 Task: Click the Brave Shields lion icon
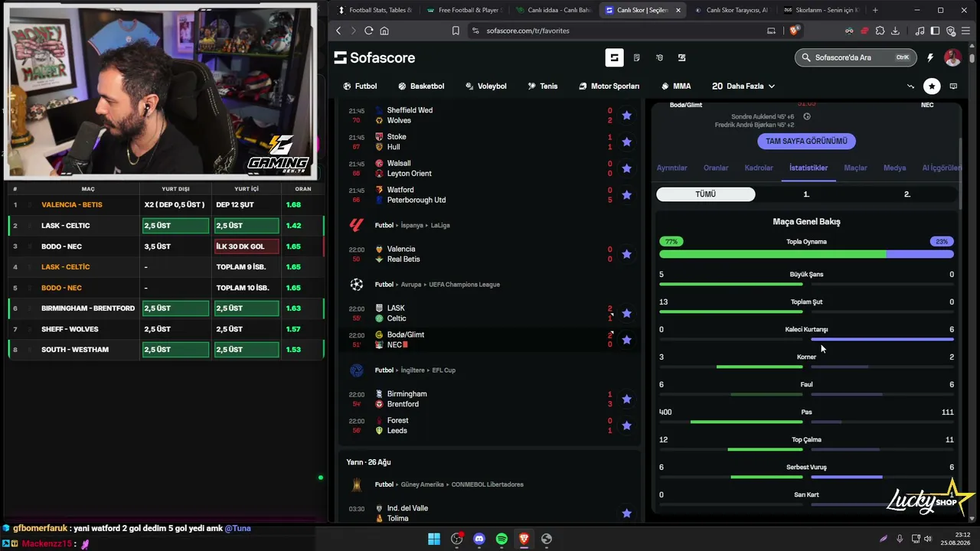tap(794, 31)
